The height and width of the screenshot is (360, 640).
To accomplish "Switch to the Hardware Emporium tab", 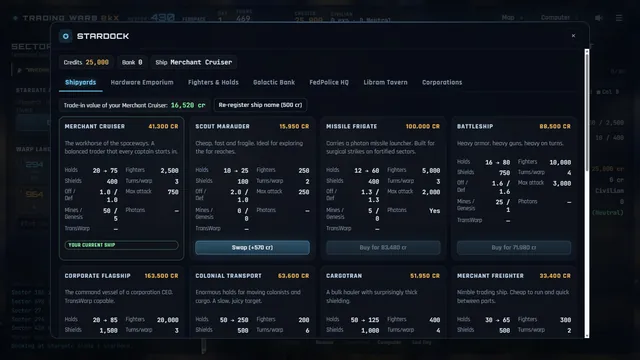I will [x=142, y=82].
